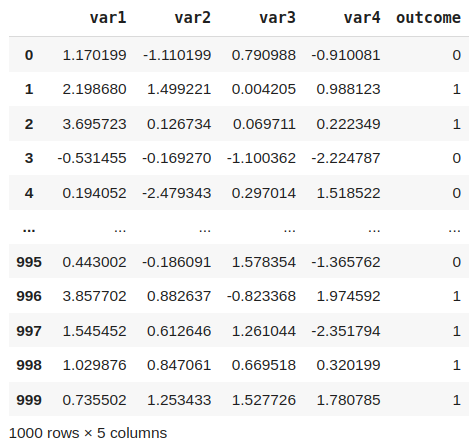Click the value 0.847061 in var2
474x447 pixels.
tap(179, 365)
